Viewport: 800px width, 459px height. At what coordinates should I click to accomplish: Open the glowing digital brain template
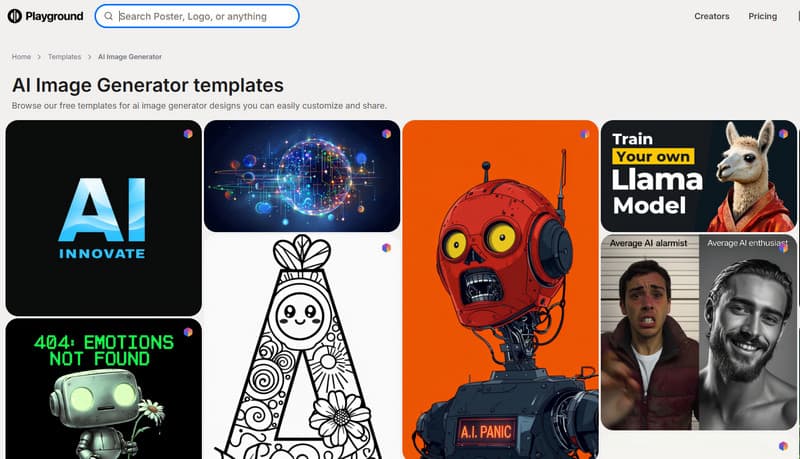301,178
